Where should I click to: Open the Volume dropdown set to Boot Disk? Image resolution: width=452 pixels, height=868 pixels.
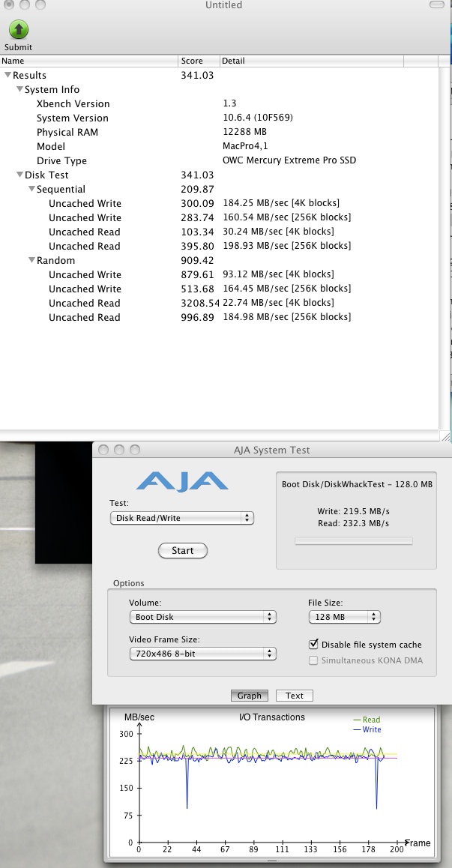pos(202,617)
